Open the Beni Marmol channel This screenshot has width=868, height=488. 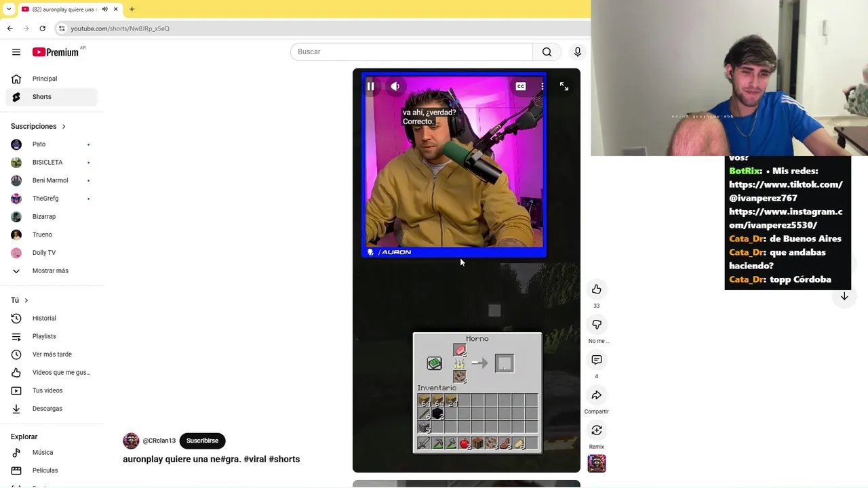52,180
